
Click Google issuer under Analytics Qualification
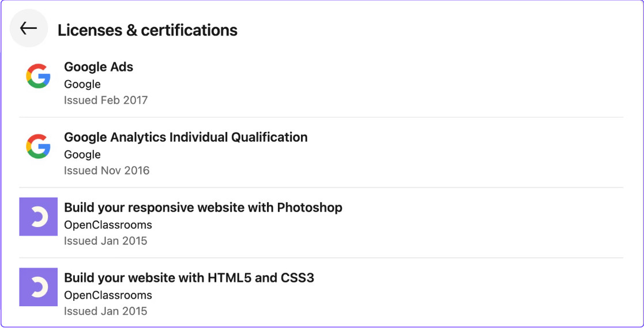click(82, 154)
